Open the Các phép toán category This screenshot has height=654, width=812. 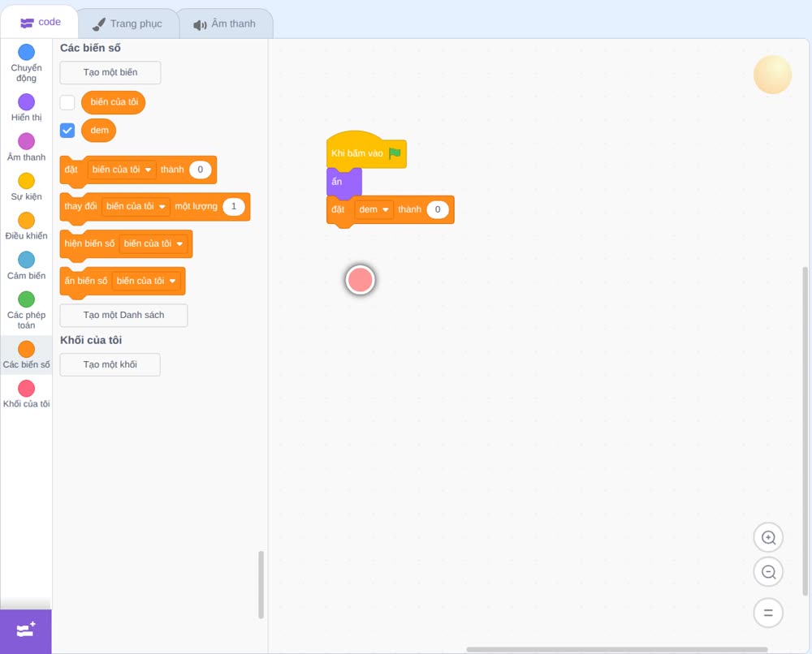click(x=27, y=311)
